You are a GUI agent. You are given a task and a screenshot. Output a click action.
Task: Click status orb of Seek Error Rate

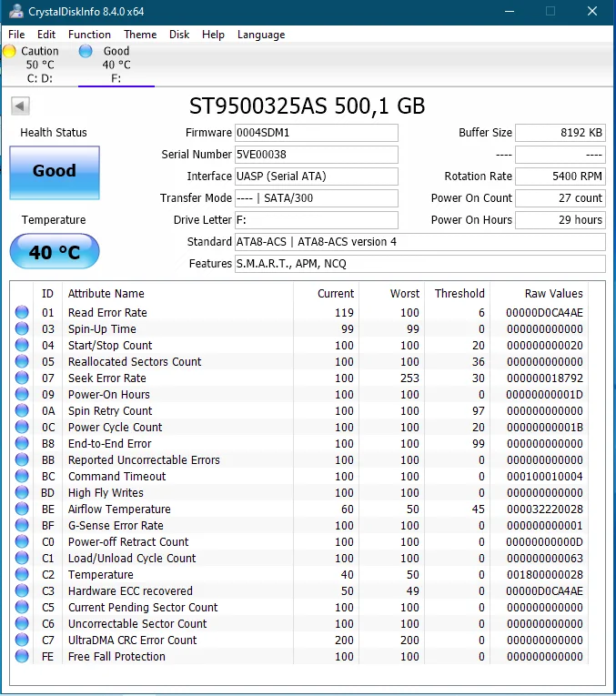pos(22,378)
